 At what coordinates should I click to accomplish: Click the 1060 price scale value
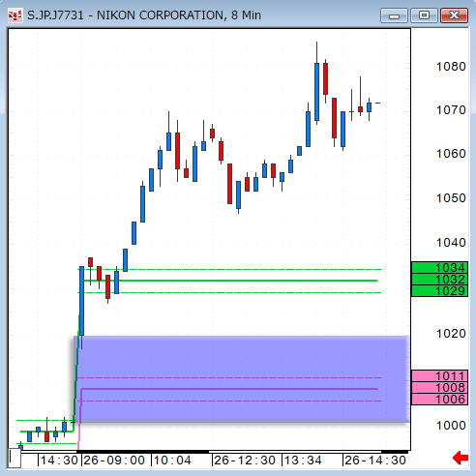click(451, 154)
